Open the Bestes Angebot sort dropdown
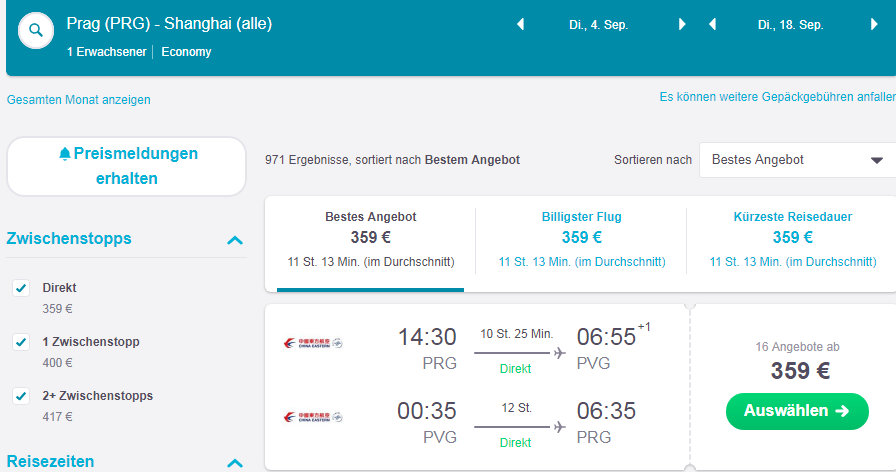Viewport: 896px width, 472px height. click(x=798, y=160)
